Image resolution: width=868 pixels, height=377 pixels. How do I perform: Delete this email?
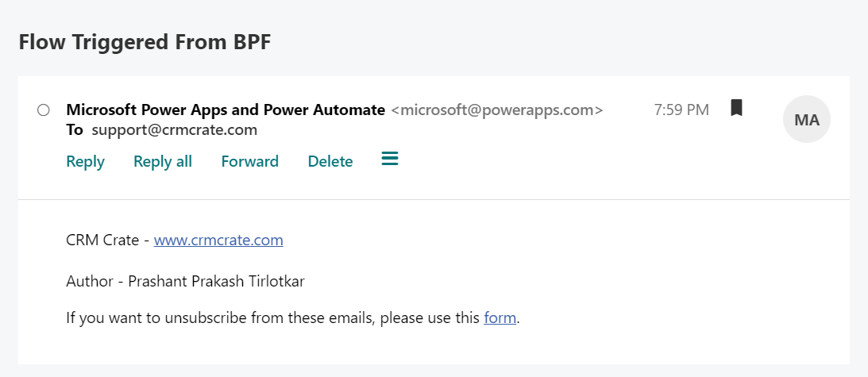[x=330, y=161]
